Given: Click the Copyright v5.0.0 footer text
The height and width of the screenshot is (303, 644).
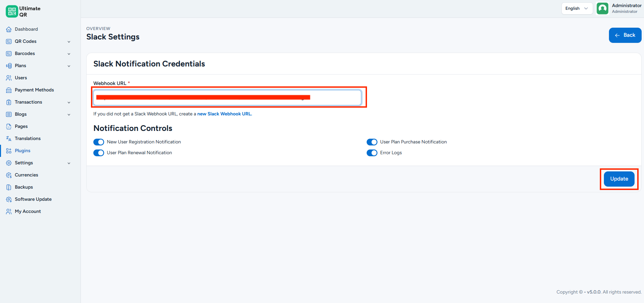Looking at the screenshot, I should click(x=599, y=292).
